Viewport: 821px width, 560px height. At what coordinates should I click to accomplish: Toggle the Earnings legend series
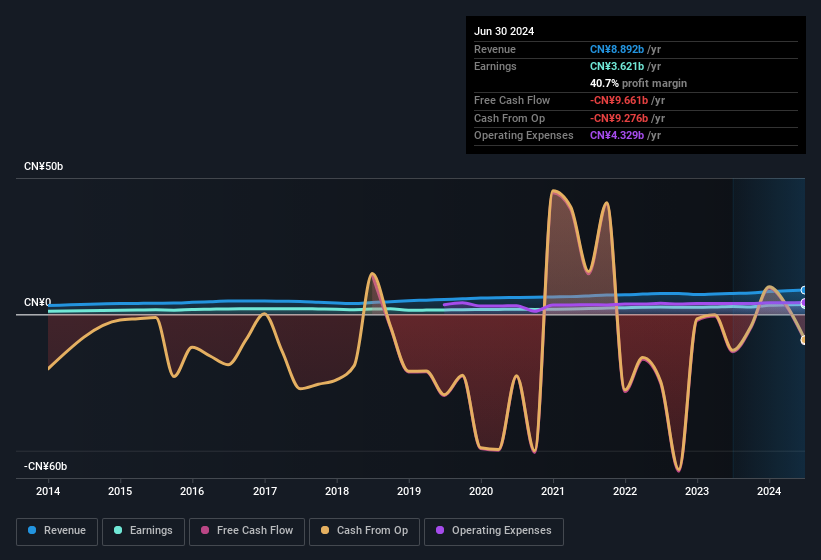tap(143, 531)
